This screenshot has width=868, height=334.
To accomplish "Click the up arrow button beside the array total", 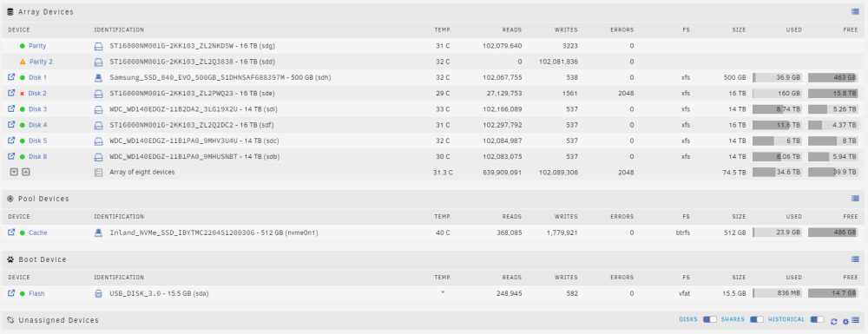I will pyautogui.click(x=25, y=172).
